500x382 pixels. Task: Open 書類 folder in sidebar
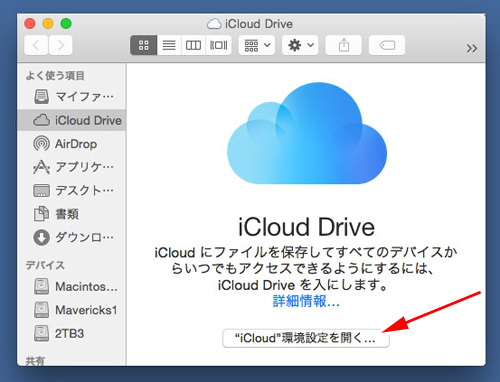point(72,214)
